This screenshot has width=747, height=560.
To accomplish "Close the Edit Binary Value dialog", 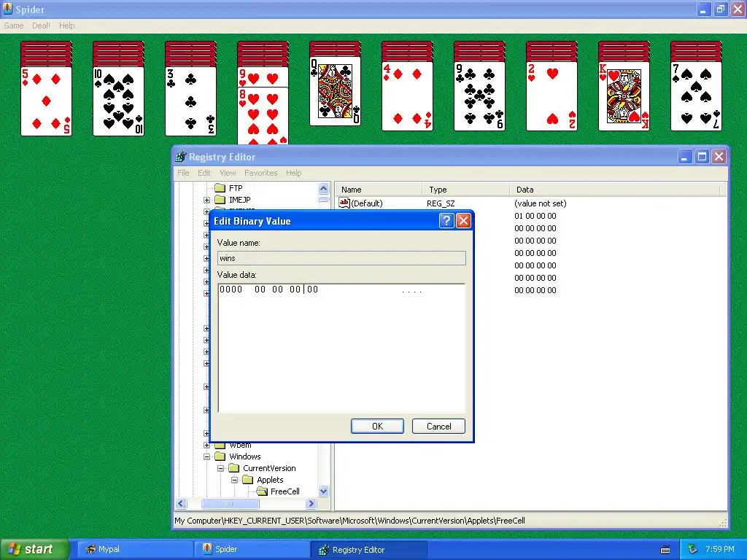I will [x=463, y=221].
